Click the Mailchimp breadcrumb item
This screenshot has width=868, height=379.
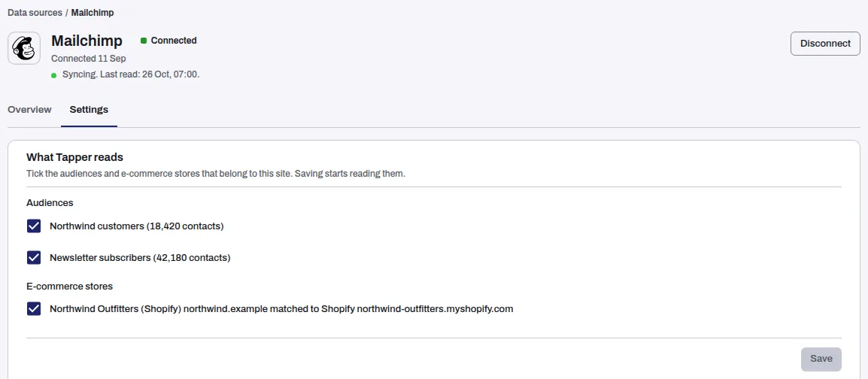tap(93, 12)
